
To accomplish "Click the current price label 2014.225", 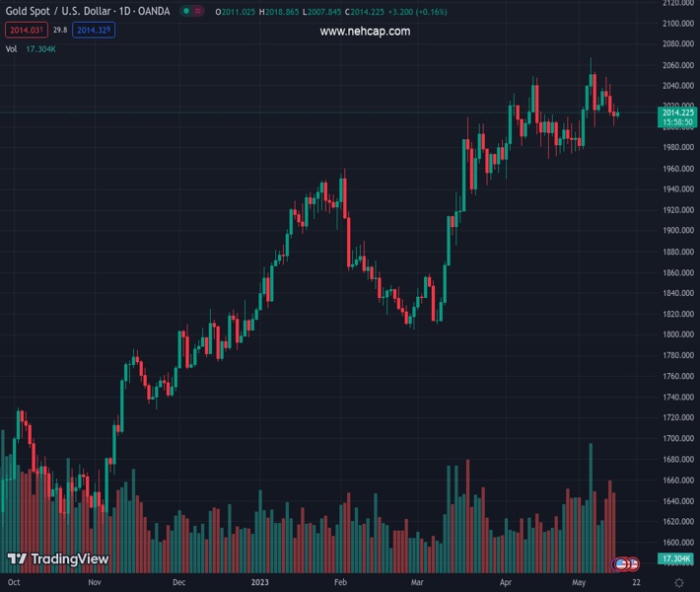I will tap(678, 112).
